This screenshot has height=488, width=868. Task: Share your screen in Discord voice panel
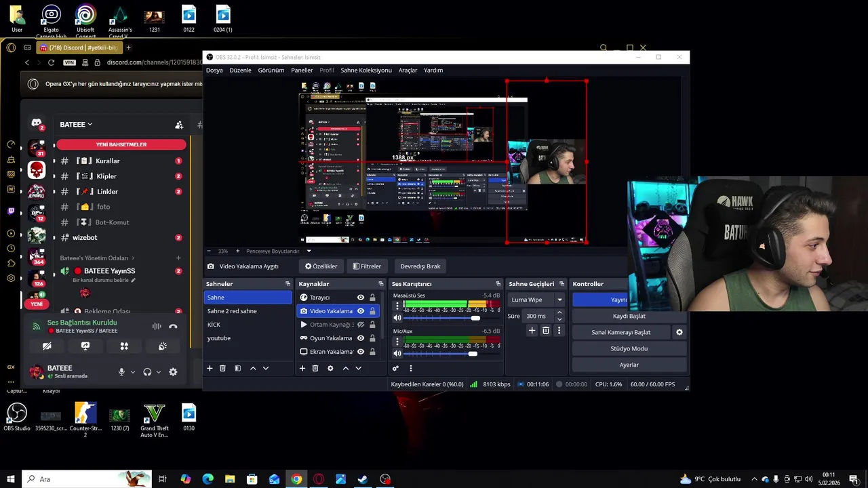(85, 346)
